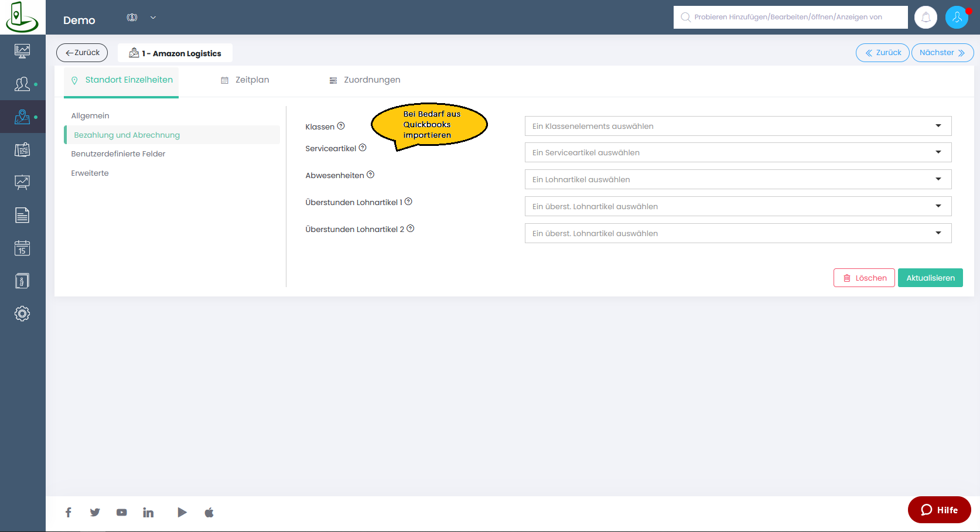Open the users icon in sidebar
Viewport: 980px width, 532px height.
22,84
